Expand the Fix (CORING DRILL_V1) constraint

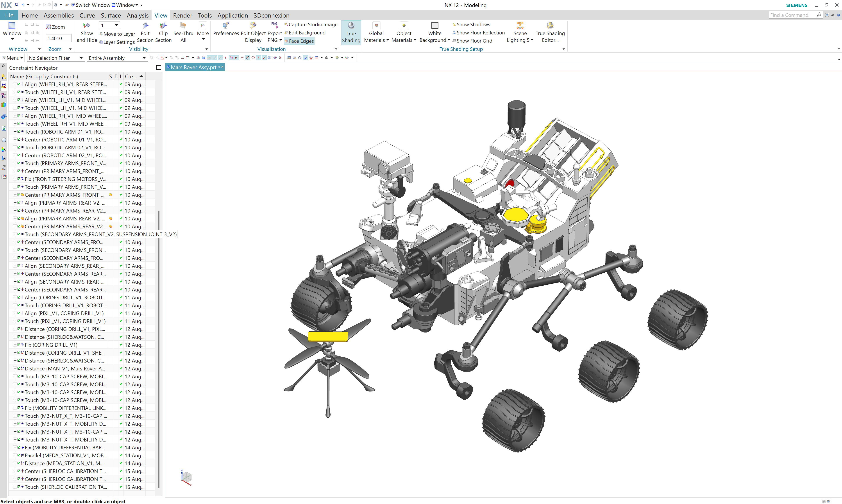pyautogui.click(x=15, y=345)
